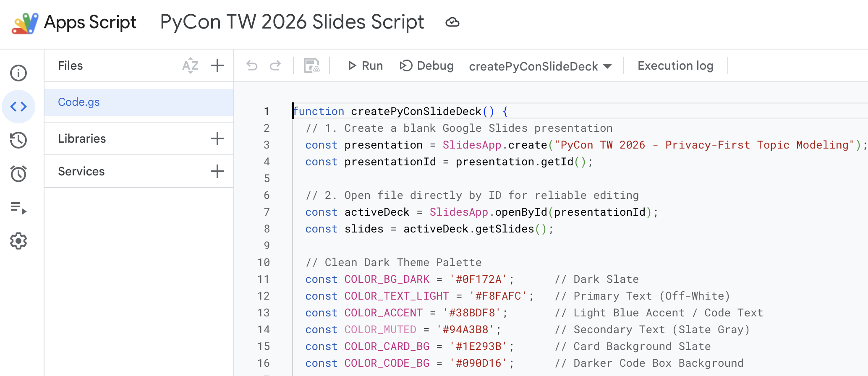Screen dimensions: 868x376
Task: Add a new file with plus icon
Action: [x=217, y=65]
